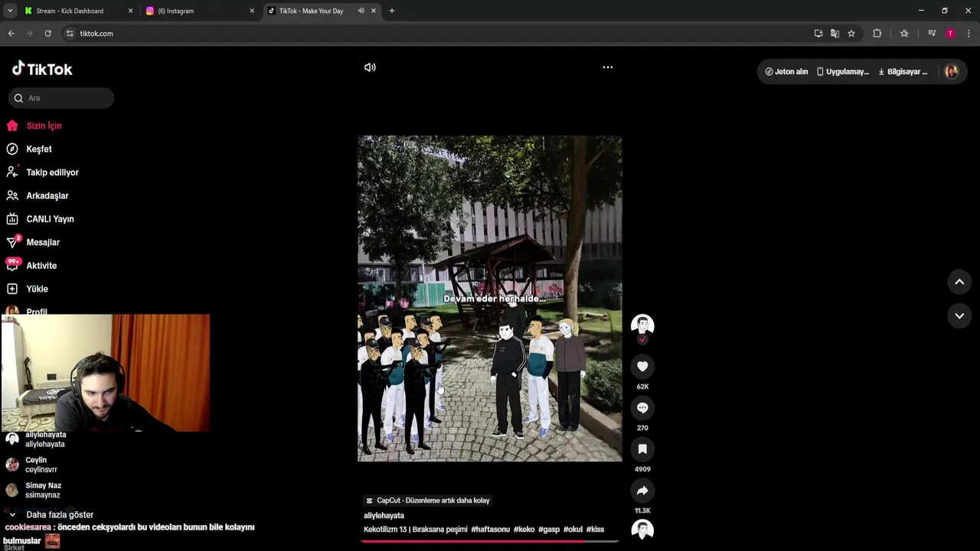This screenshot has height=551, width=980.
Task: Seek in the video progress bar
Action: point(490,541)
